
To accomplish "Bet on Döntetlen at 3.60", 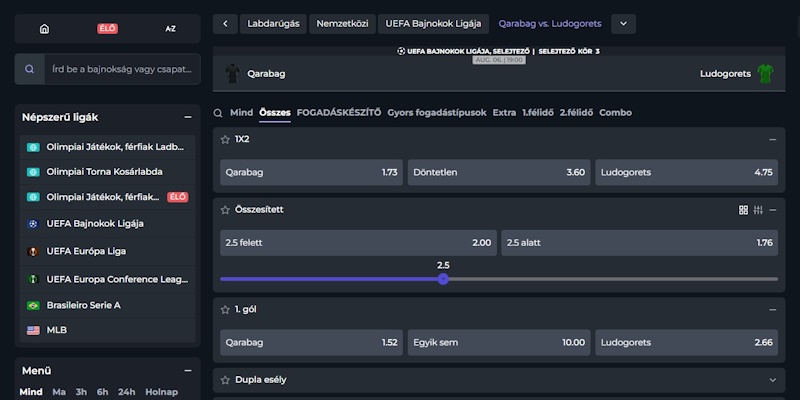I will click(499, 172).
